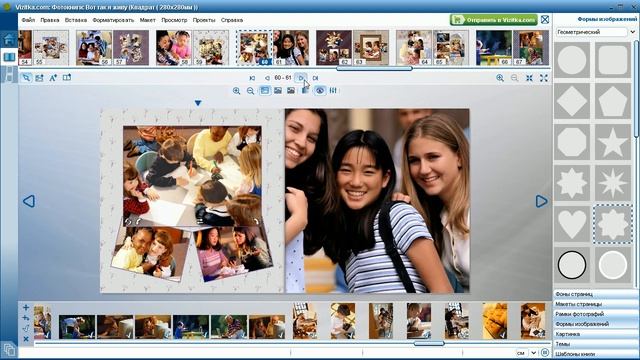Screen dimensions: 640x360
Task: Jump to the last page spread
Action: coord(316,78)
